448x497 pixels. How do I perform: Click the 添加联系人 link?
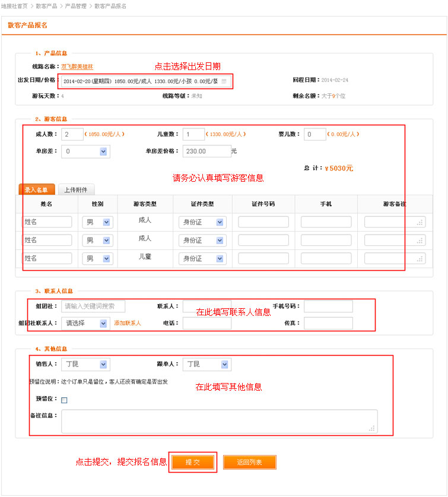128,323
